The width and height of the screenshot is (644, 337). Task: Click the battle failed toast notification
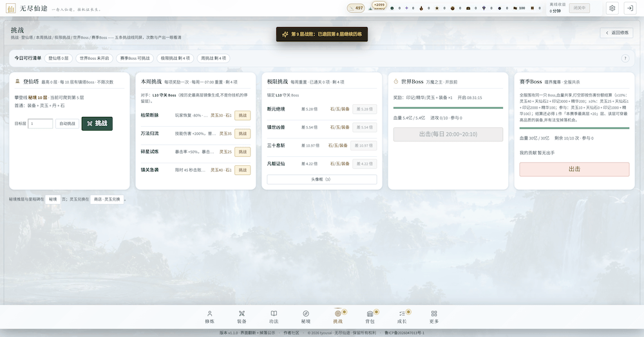[x=322, y=34]
